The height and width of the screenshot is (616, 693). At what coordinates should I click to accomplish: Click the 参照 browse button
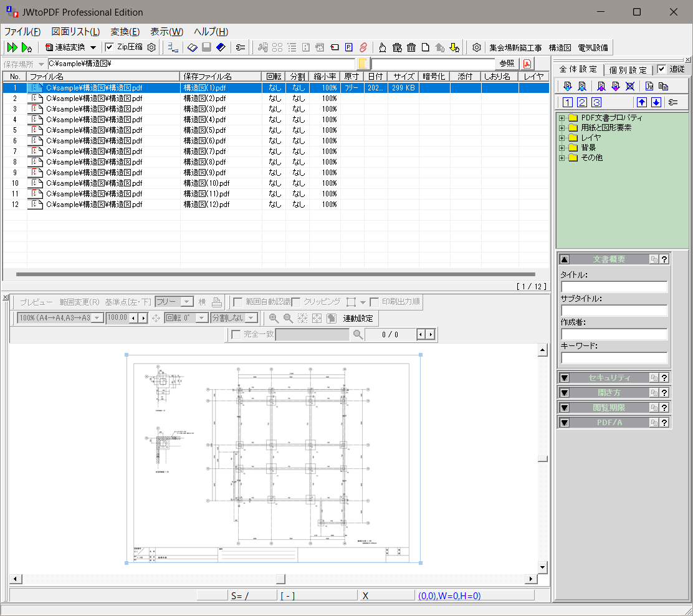click(507, 64)
